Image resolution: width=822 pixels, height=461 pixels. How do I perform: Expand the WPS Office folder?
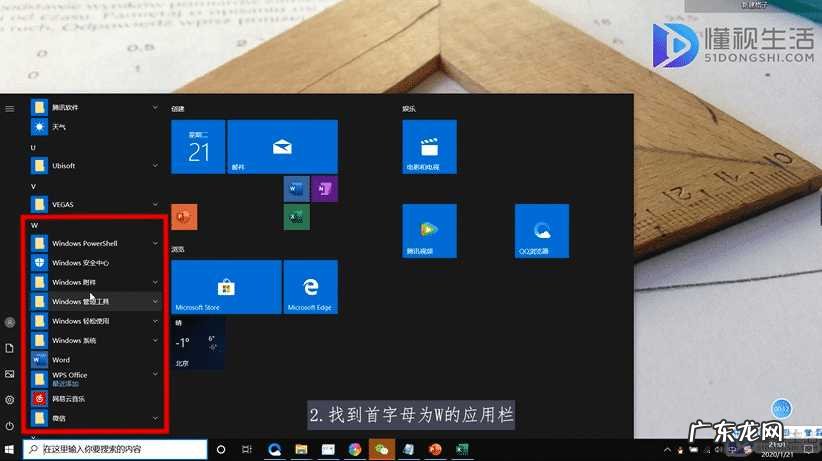coord(155,375)
